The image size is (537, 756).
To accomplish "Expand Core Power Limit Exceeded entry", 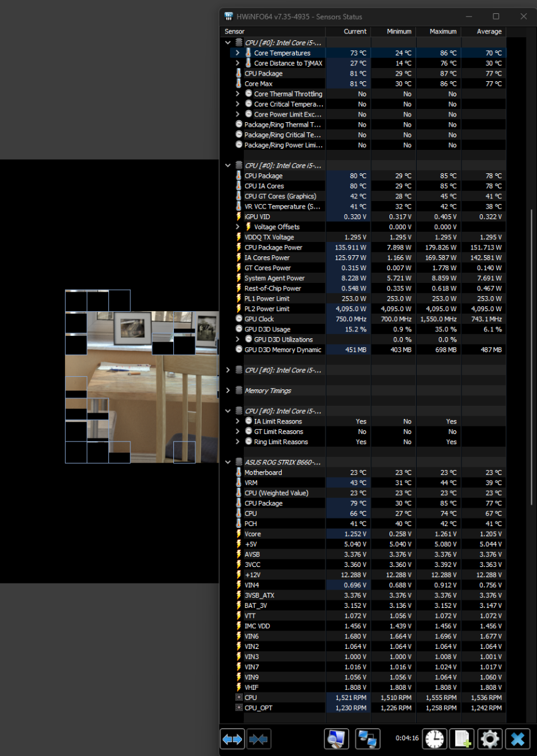I will (x=238, y=115).
